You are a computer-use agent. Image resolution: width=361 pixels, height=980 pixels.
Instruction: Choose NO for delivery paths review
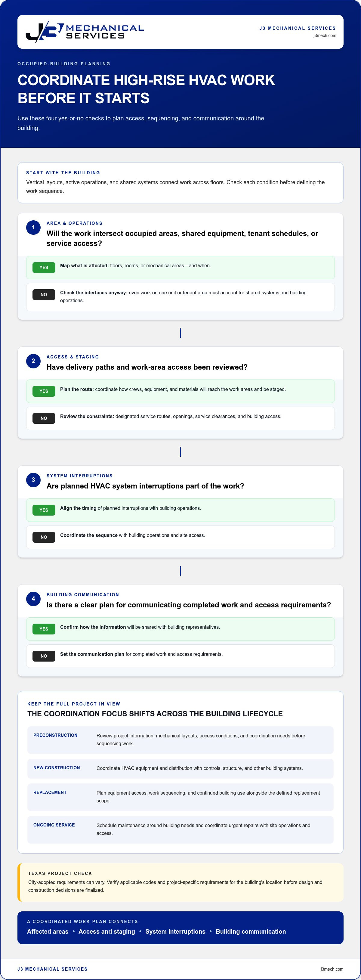click(44, 418)
